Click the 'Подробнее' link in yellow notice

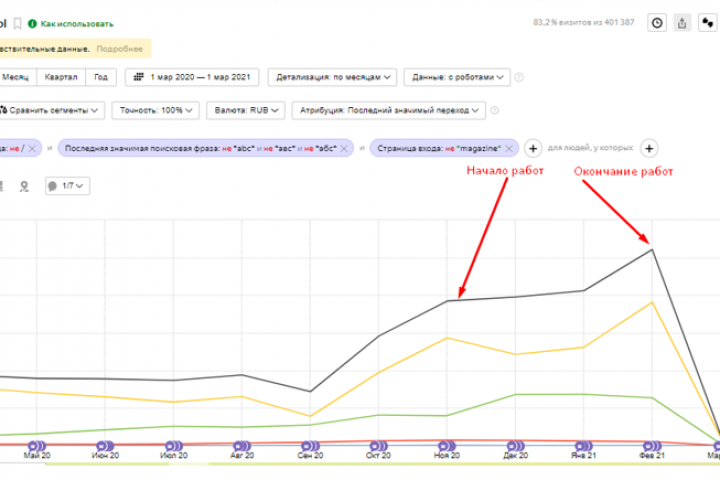[x=119, y=49]
